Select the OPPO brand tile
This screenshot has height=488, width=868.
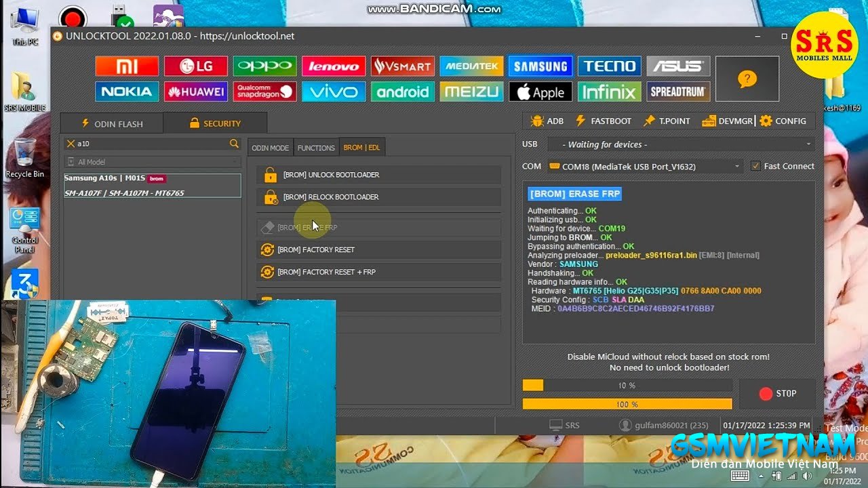point(264,66)
